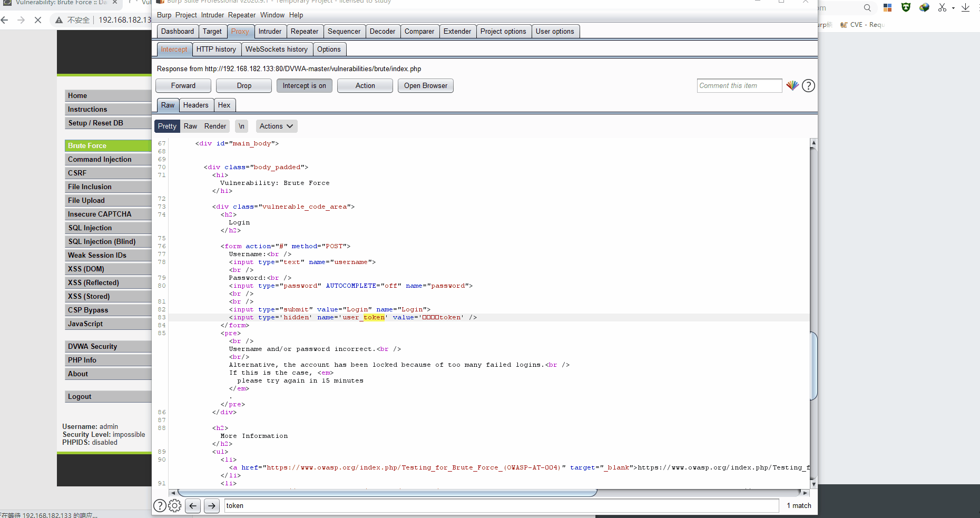980x518 pixels.
Task: Open the Project options tab
Action: [x=503, y=32]
